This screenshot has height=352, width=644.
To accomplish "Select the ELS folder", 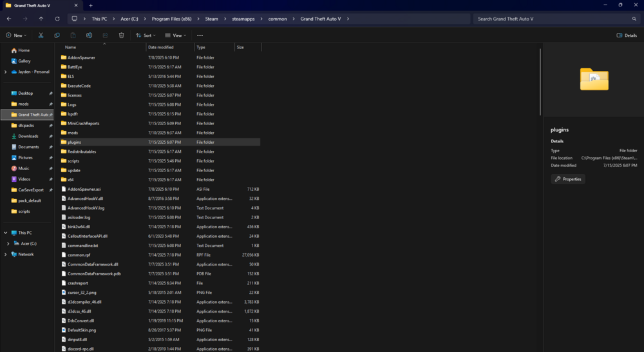I will pyautogui.click(x=160, y=77).
